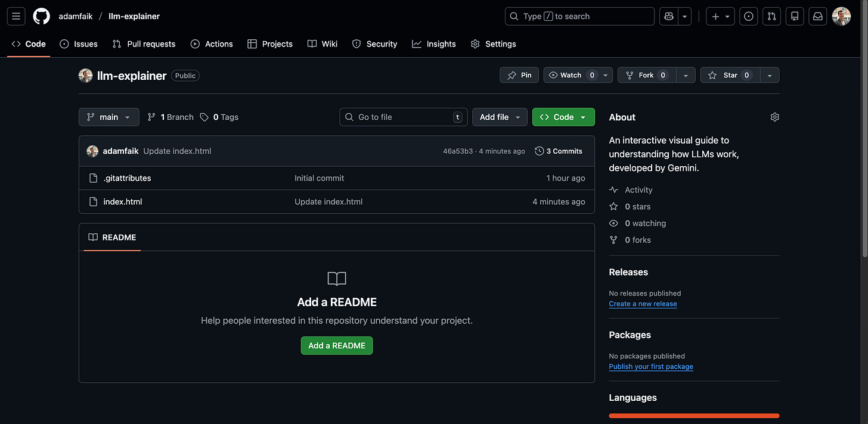Open the main branch selector
The image size is (868, 424).
click(x=108, y=117)
